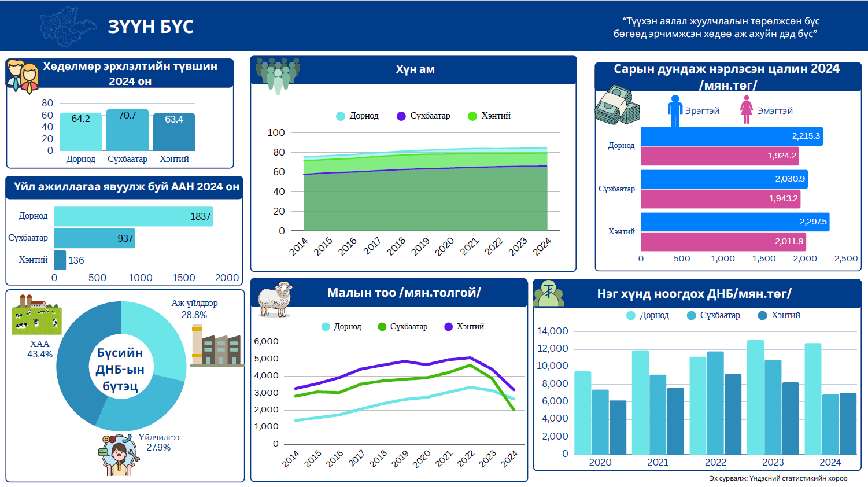Click the farm with cows icon
Viewport: 868px width, 487px height.
point(36,315)
